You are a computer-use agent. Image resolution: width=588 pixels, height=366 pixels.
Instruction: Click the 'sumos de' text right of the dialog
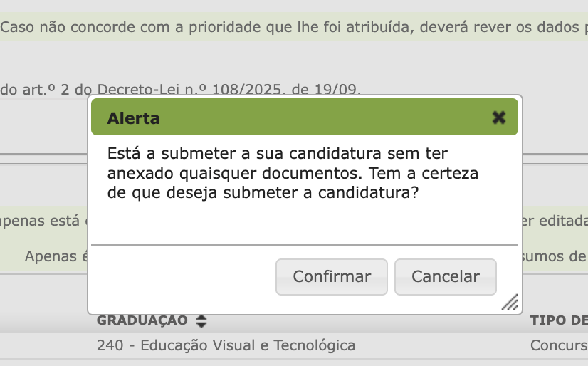(555, 256)
